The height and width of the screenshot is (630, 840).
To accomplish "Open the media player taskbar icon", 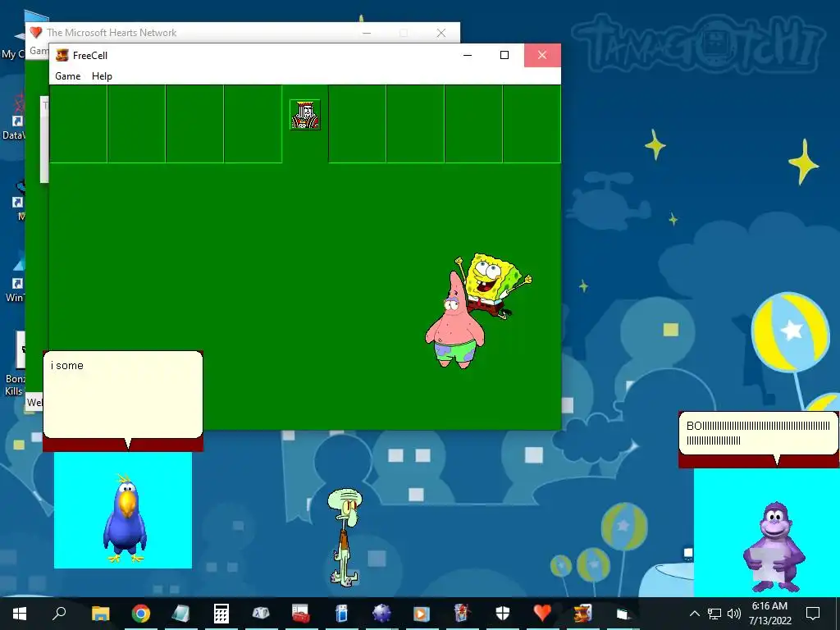I will [422, 614].
